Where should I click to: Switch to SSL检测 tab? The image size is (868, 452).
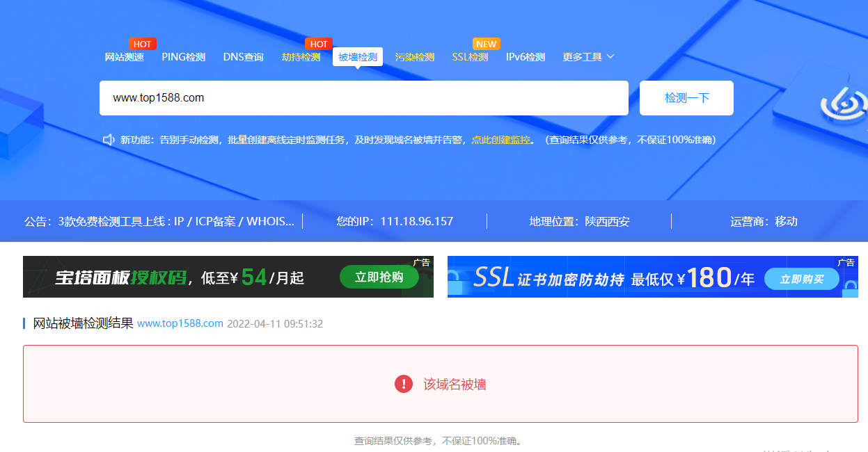tap(471, 57)
